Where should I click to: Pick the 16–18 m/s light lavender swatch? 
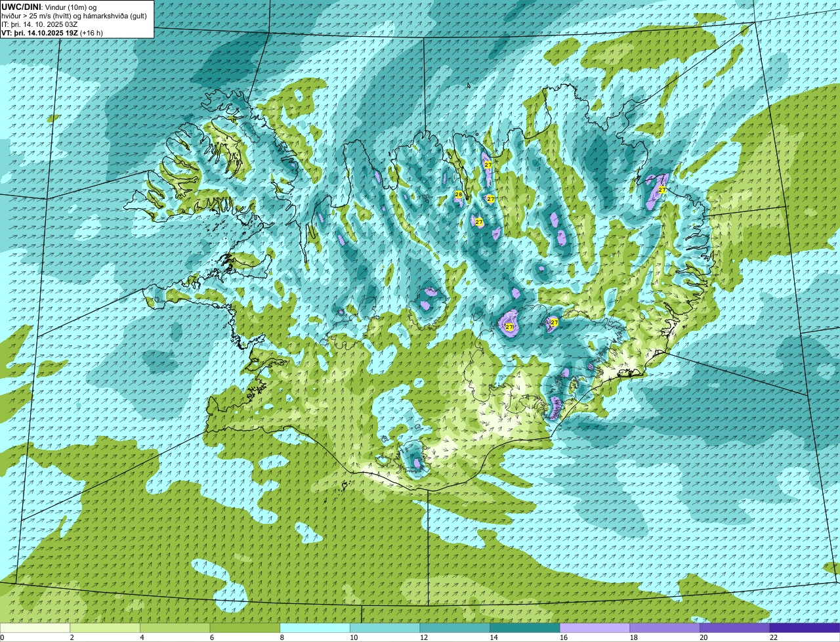(595, 628)
